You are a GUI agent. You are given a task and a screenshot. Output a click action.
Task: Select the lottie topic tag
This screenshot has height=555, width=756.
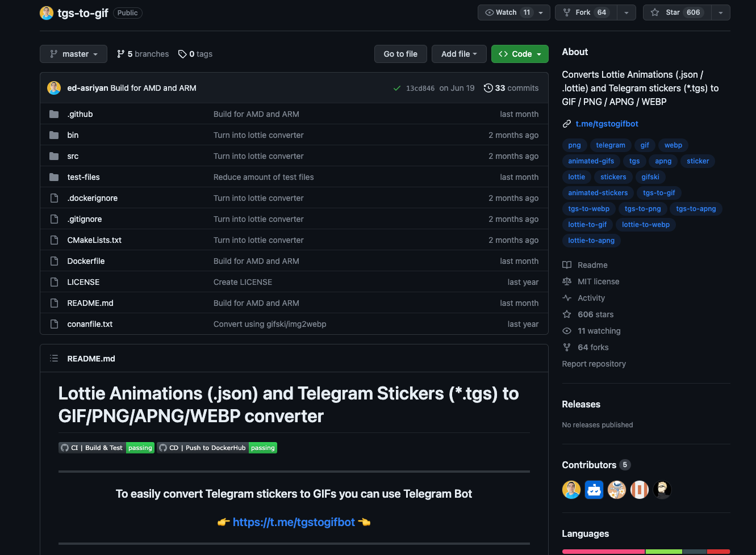coord(577,177)
